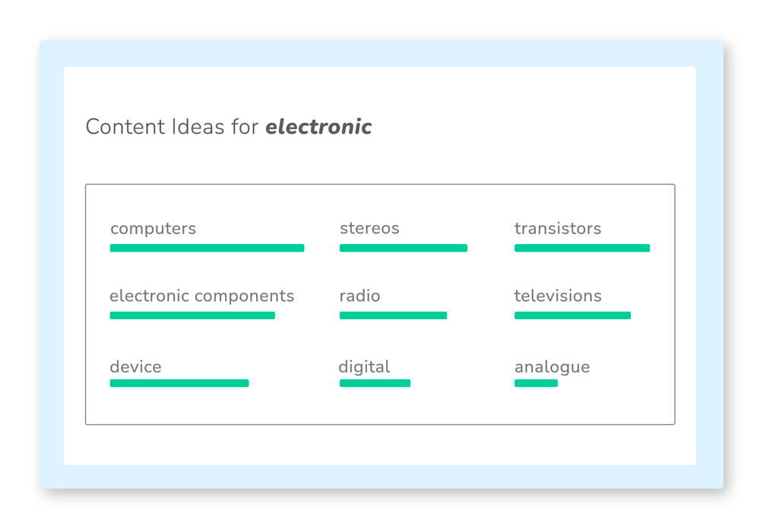Screen dimensions: 760x532
Task: Select the electronic components content idea
Action: tap(201, 296)
